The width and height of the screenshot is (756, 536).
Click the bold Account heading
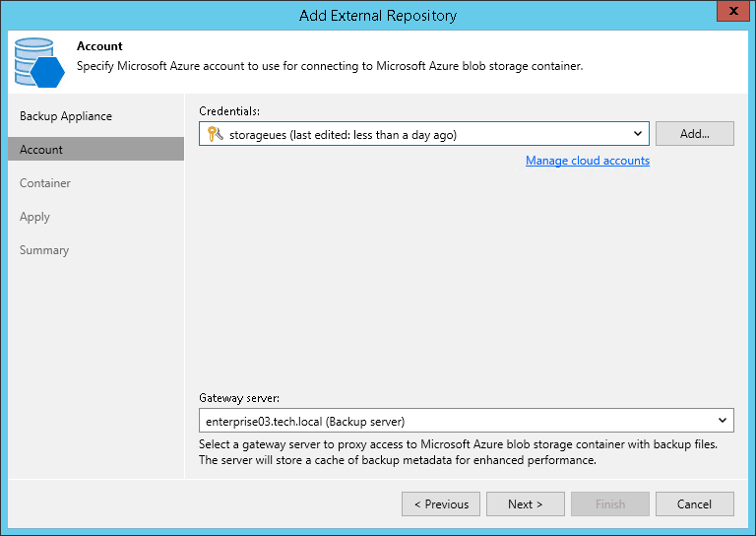99,46
